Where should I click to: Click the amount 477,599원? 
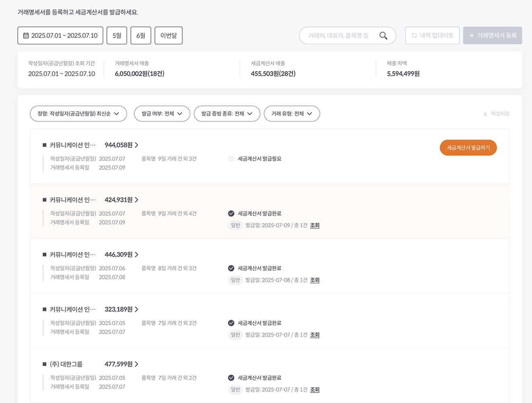click(x=118, y=364)
